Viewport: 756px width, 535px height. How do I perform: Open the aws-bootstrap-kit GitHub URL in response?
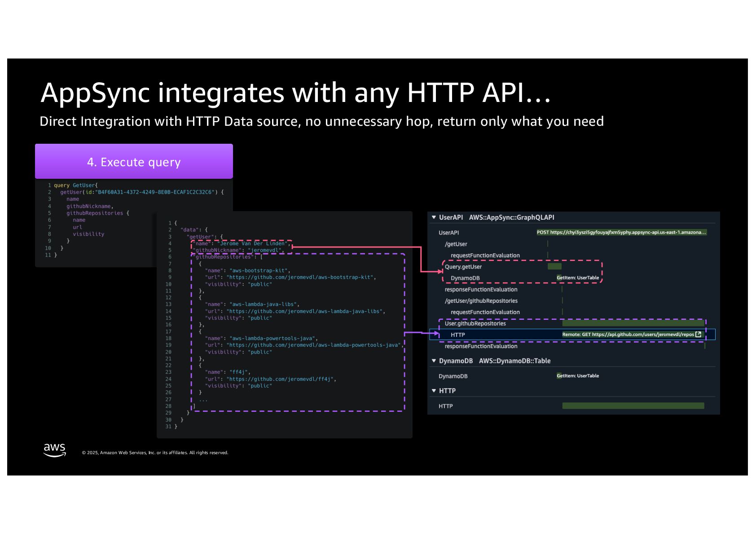[x=301, y=278]
